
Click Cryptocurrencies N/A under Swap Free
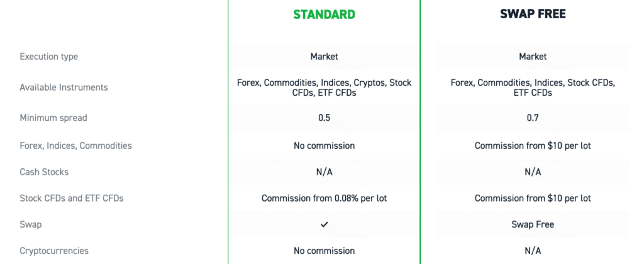533,251
